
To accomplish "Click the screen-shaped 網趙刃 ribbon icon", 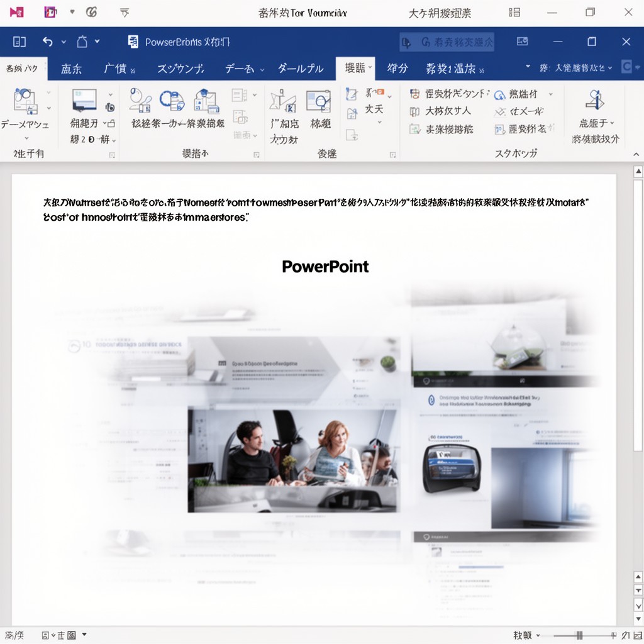I will tap(84, 100).
